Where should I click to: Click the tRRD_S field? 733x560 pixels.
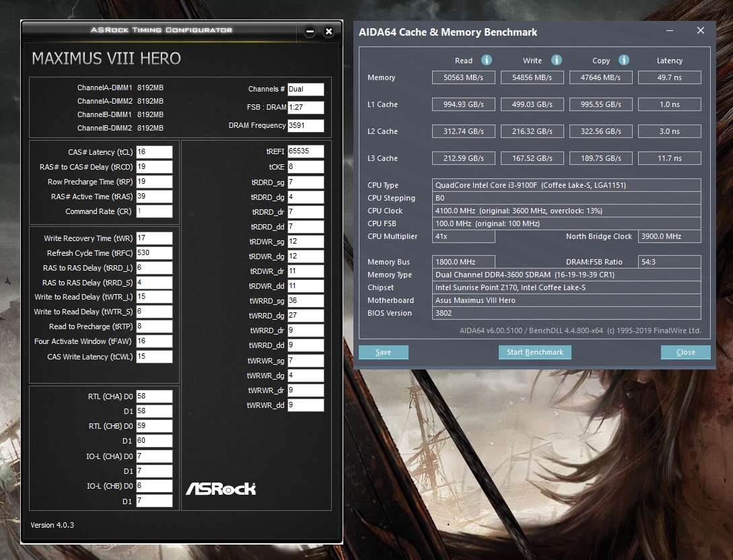click(x=154, y=283)
